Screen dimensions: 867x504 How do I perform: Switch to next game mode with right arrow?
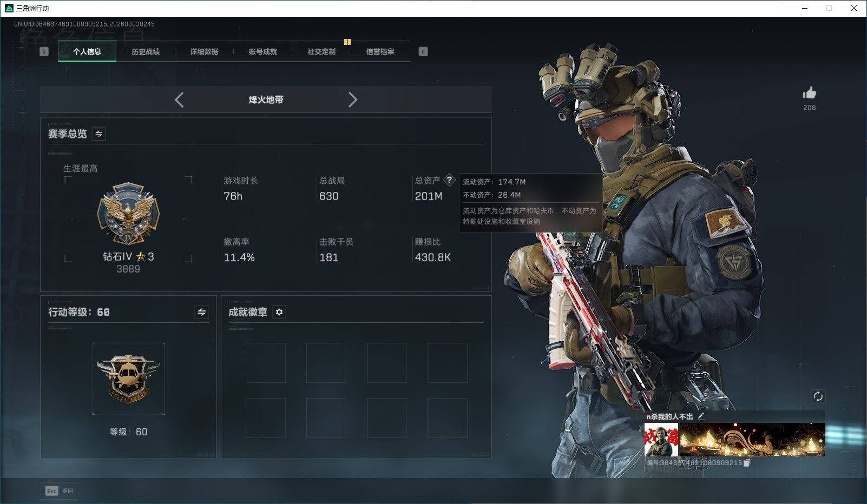[x=353, y=100]
